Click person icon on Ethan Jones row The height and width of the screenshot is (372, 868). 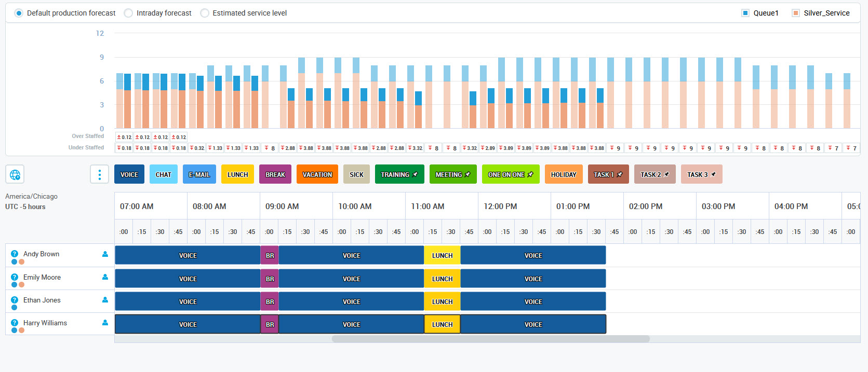pyautogui.click(x=105, y=300)
